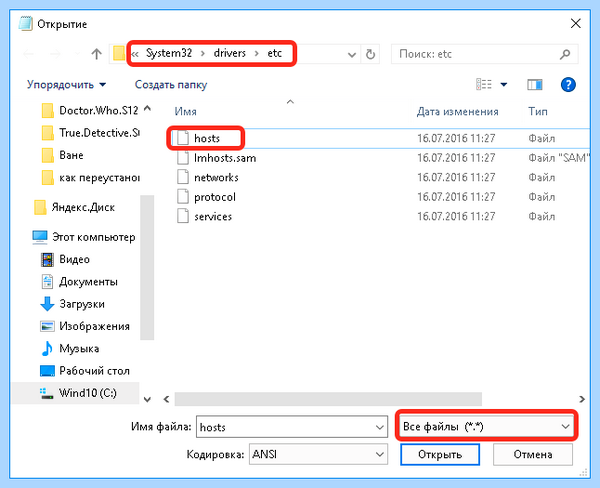Image resolution: width=600 pixels, height=488 pixels.
Task: Close the Открытие dialog
Action: pos(576,24)
